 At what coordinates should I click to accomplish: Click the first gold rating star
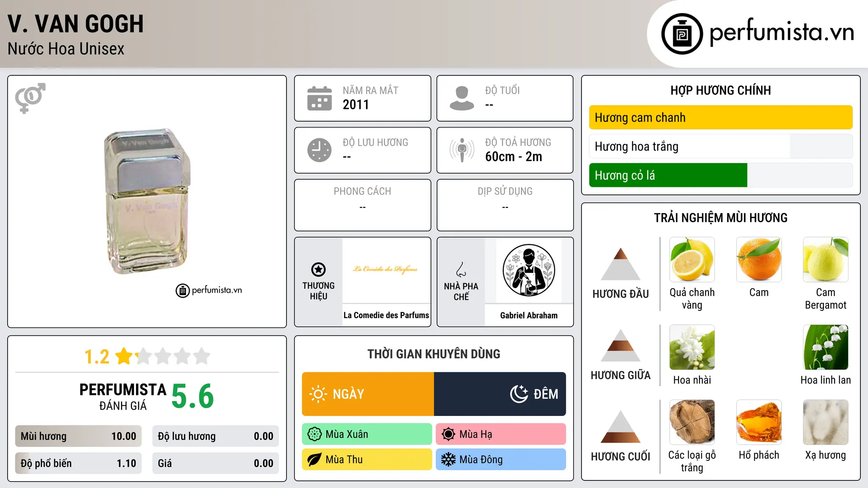pyautogui.click(x=124, y=356)
